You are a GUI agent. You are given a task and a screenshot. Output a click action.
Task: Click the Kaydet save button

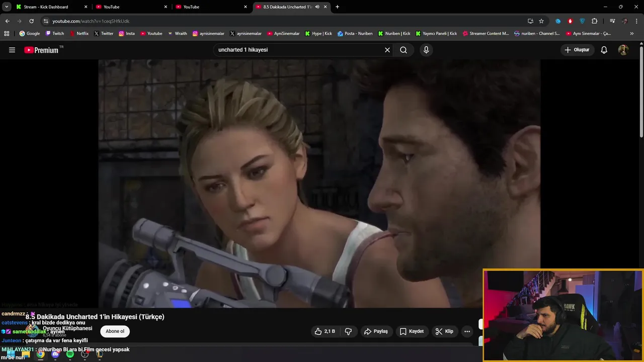click(x=412, y=331)
